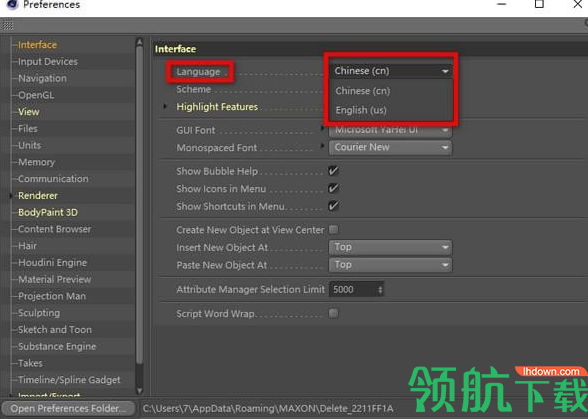588x419 pixels.
Task: Click the category list scroll-up arrow
Action: point(140,41)
